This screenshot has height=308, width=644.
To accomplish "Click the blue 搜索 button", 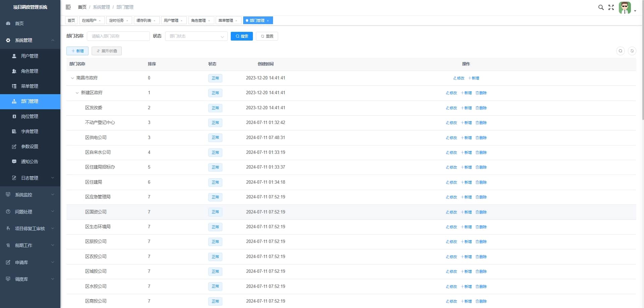I will coord(242,36).
